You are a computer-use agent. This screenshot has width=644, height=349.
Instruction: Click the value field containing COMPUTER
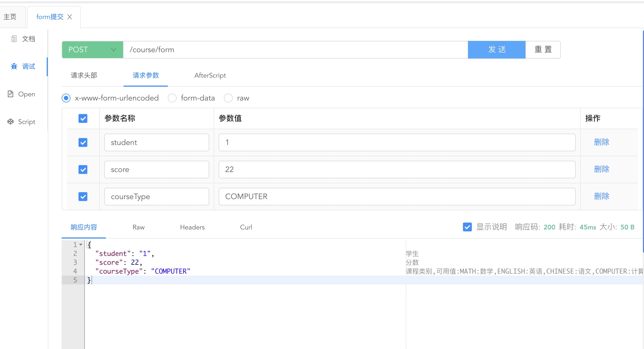[x=397, y=197]
